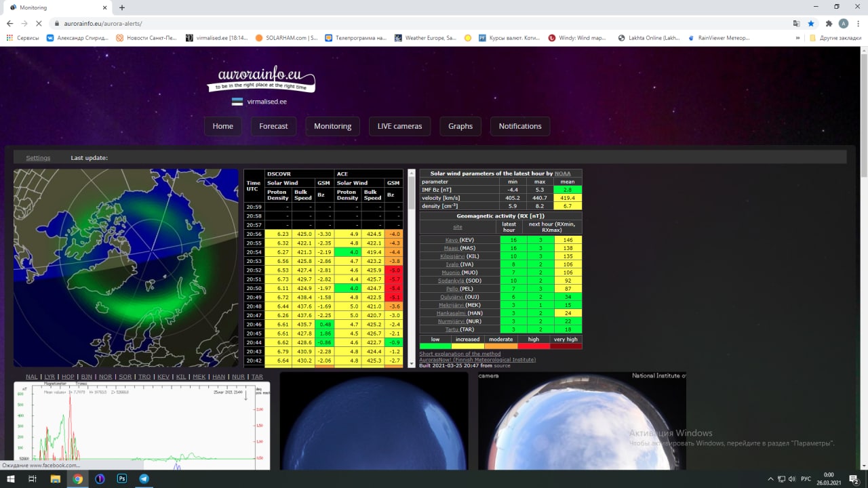Select the HOP magnetometer station
Screen dimensions: 868x488
pos(68,377)
